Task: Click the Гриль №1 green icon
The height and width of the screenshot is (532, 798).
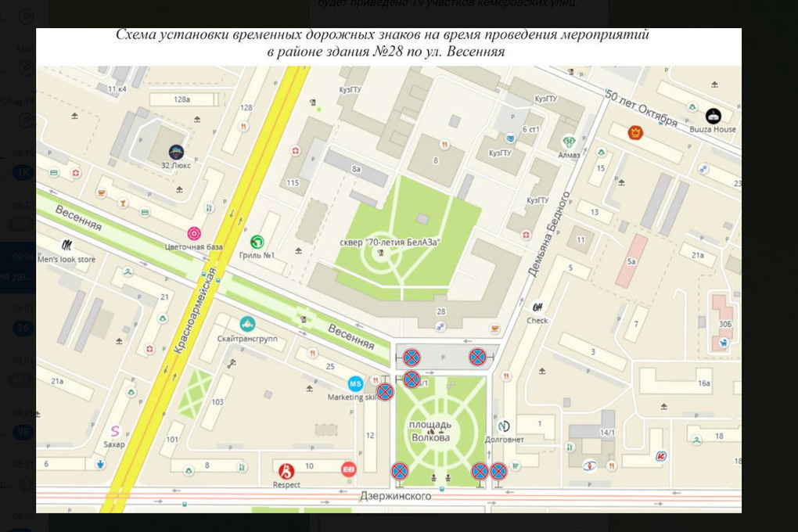Action: 257,241
